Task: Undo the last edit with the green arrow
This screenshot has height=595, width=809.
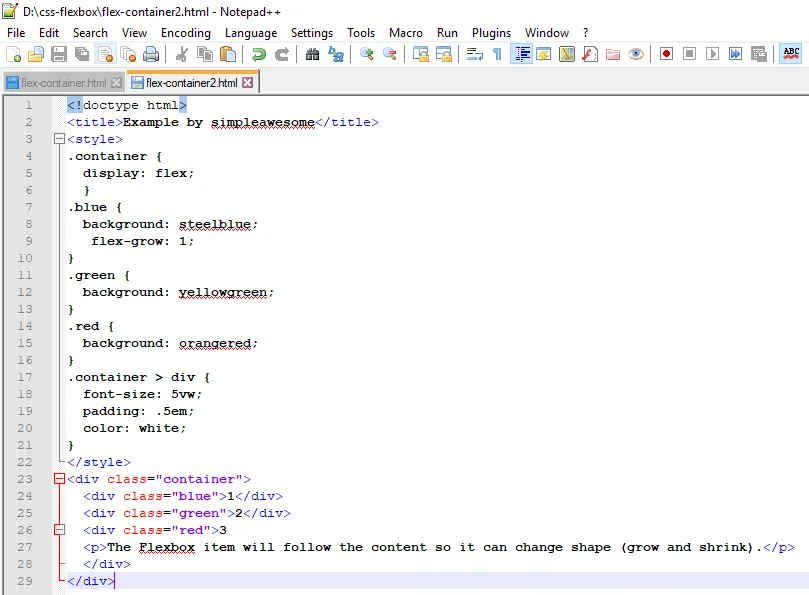Action: tap(258, 54)
